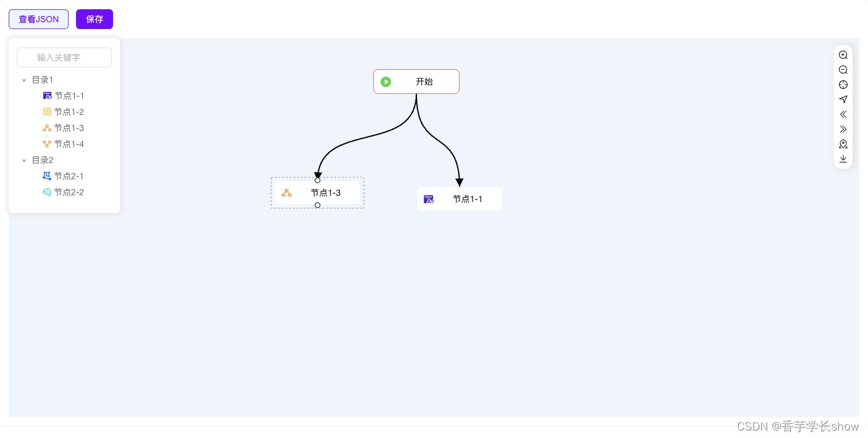This screenshot has width=868, height=438.
Task: Click the orange branch icon on 节点1-3 node
Action: (286, 192)
